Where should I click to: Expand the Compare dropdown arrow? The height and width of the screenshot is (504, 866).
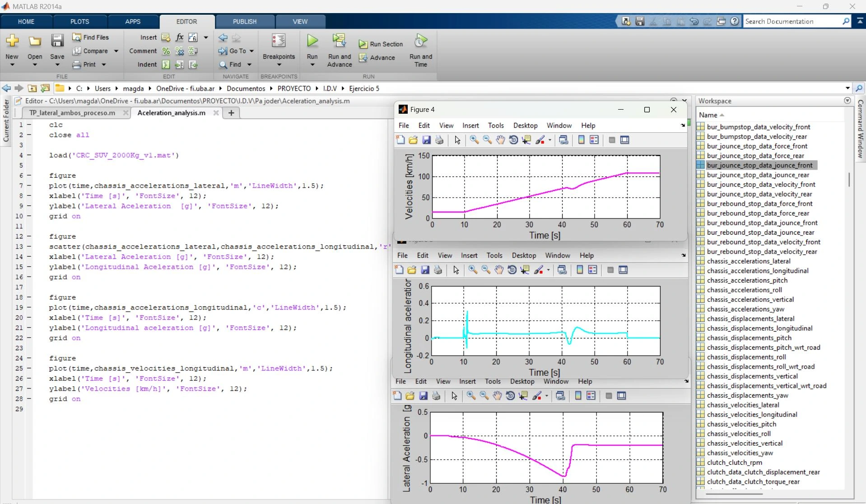tap(116, 51)
